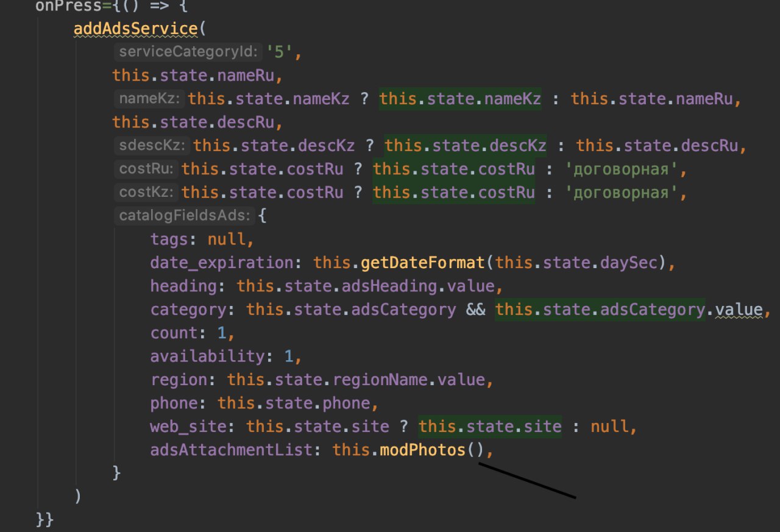The height and width of the screenshot is (532, 780).
Task: Click the line containing only this.state.nameRu
Action: tap(197, 76)
